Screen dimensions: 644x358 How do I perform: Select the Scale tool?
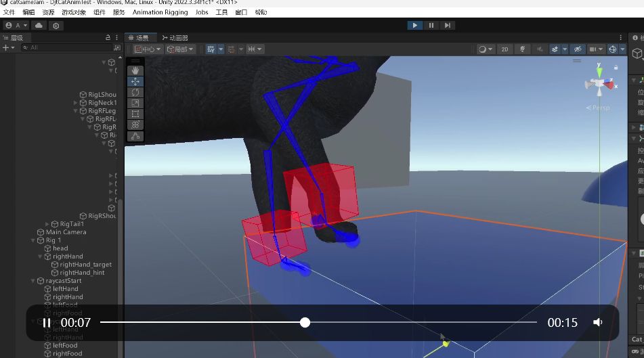click(x=135, y=103)
